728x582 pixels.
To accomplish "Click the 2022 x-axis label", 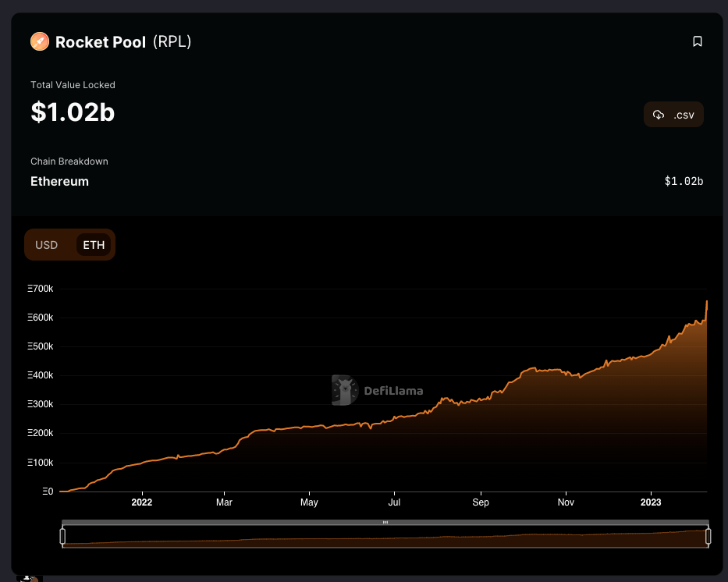I will [141, 502].
